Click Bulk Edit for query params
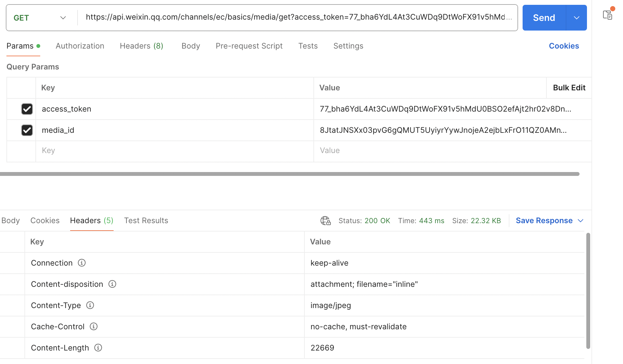Screen dimensions: 623x364 569,88
